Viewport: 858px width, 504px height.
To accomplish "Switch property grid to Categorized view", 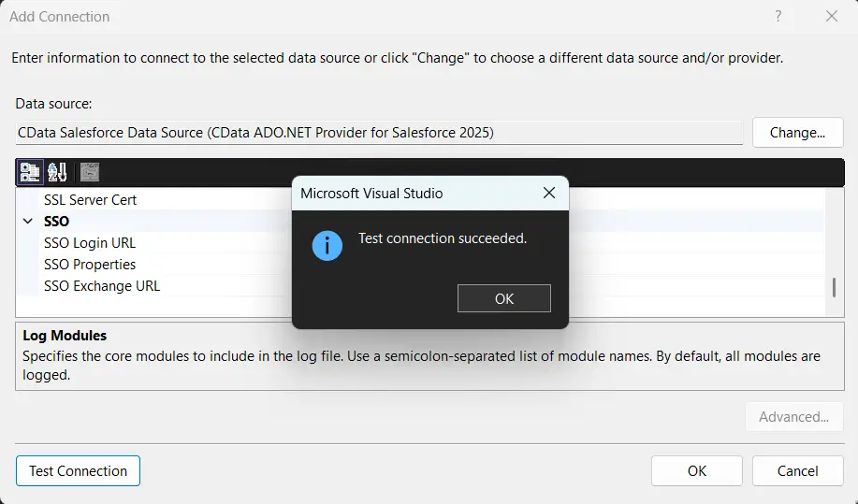I will coord(30,172).
